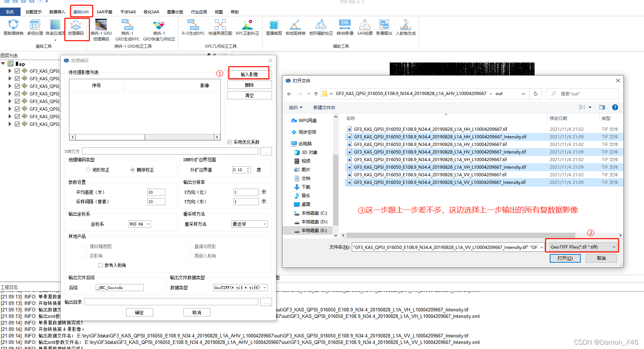
Task: Switch to the 加载显示 tab
Action: pyautogui.click(x=34, y=12)
